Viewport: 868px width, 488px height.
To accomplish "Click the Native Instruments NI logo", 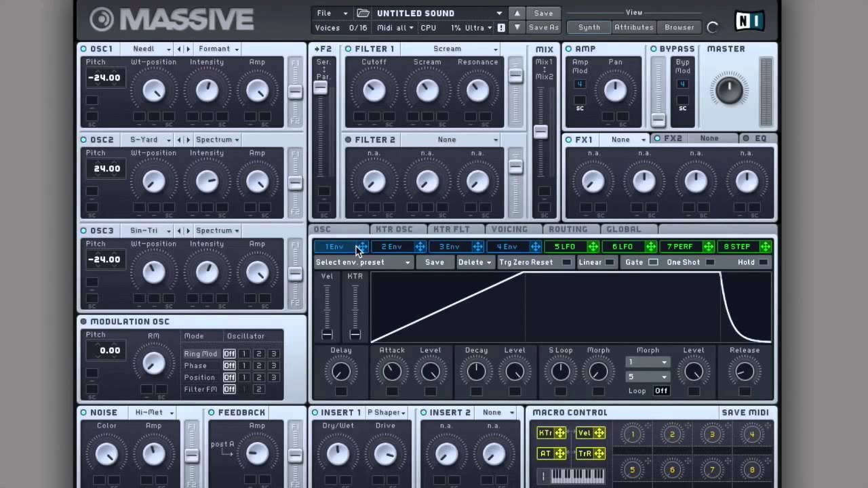I will [749, 21].
